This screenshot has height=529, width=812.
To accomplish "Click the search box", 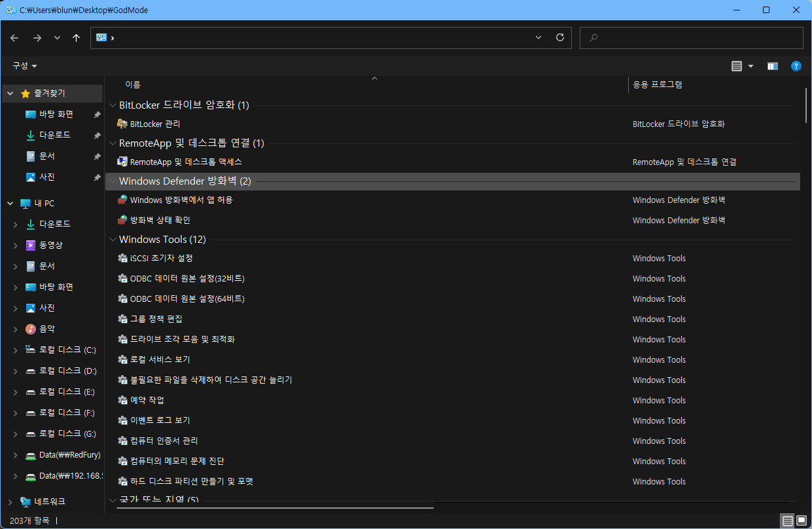I will pos(692,38).
